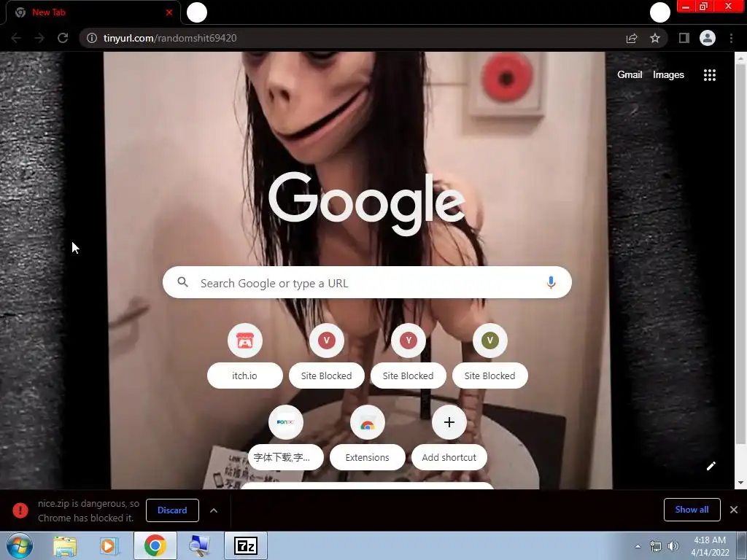Click the round tab search button
The image size is (747, 560).
click(659, 12)
